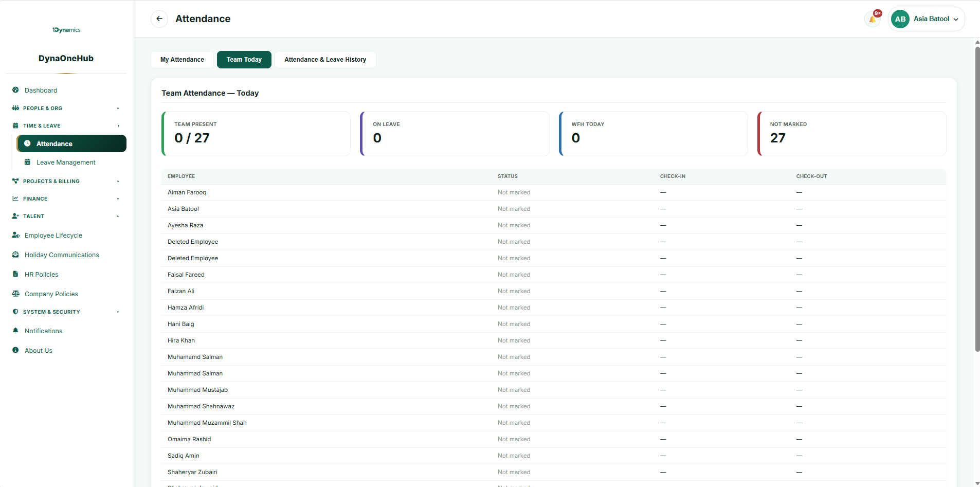Viewport: 980px width, 487px height.
Task: Select employee Ayesha Raza
Action: tap(185, 225)
